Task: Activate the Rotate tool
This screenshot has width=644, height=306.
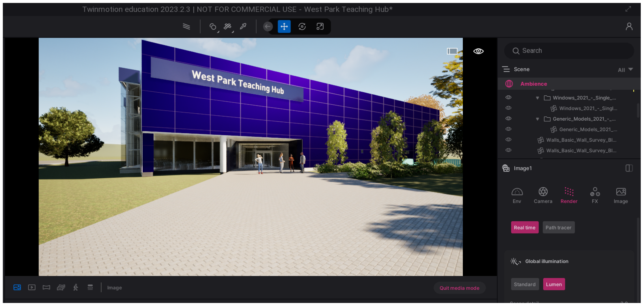Action: point(302,27)
